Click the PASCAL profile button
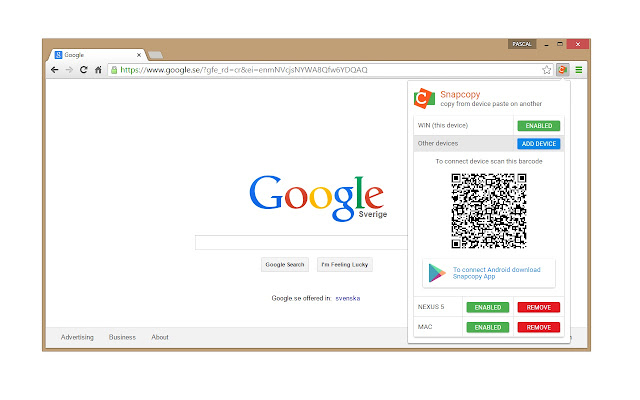Screen dimensions: 640x400 pos(522,44)
